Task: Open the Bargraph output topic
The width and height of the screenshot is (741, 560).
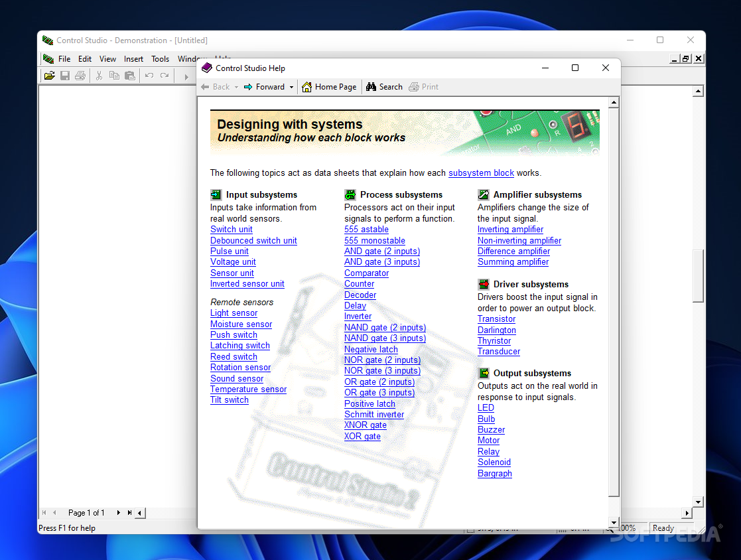Action: click(x=495, y=474)
